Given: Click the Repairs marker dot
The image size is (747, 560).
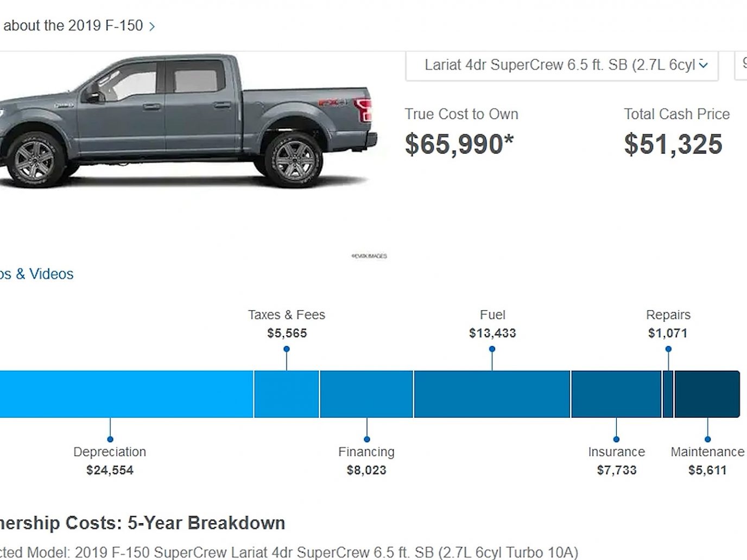Looking at the screenshot, I should pyautogui.click(x=668, y=349).
